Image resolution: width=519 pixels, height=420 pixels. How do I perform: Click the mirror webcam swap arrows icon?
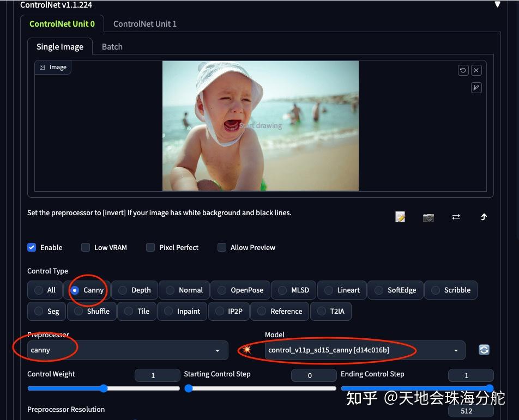(456, 217)
